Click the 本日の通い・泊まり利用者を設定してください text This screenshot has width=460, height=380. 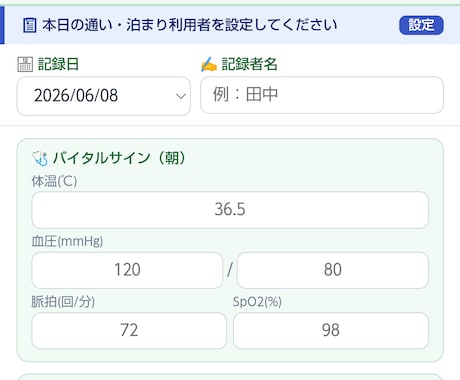(x=190, y=25)
